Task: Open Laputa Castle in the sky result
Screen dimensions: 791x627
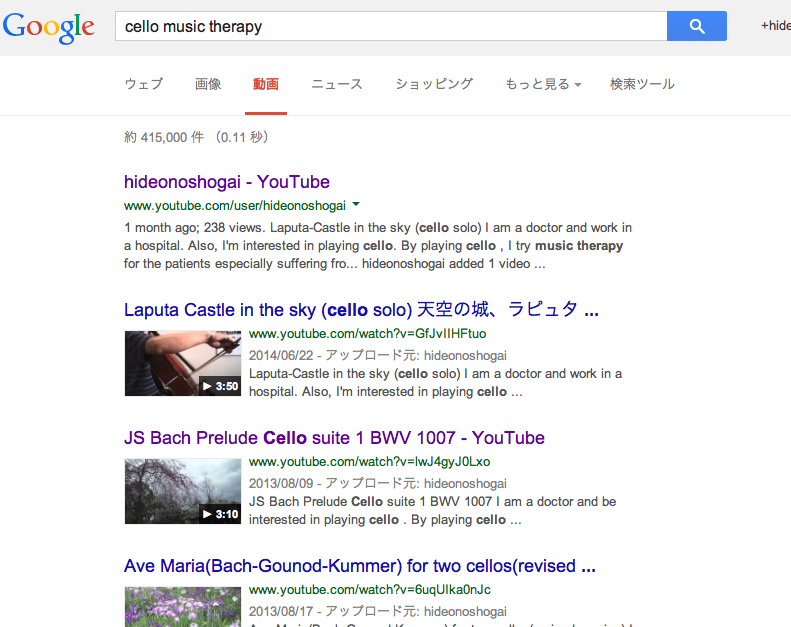Action: tap(361, 310)
